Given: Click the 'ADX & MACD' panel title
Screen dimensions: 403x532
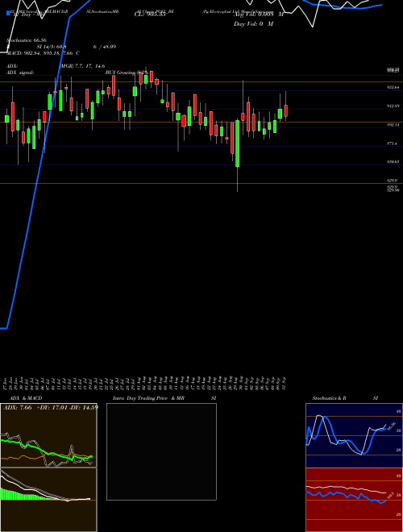Looking at the screenshot, I should tap(26, 398).
